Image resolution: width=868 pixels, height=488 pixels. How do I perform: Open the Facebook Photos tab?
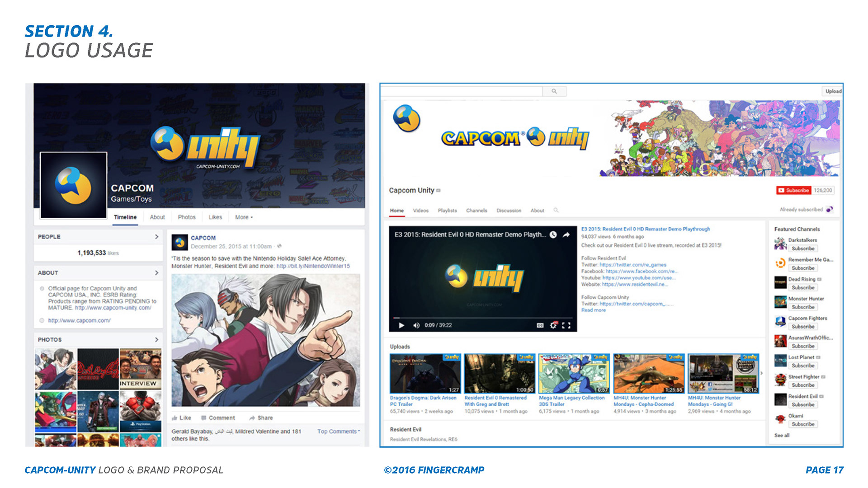pyautogui.click(x=187, y=217)
